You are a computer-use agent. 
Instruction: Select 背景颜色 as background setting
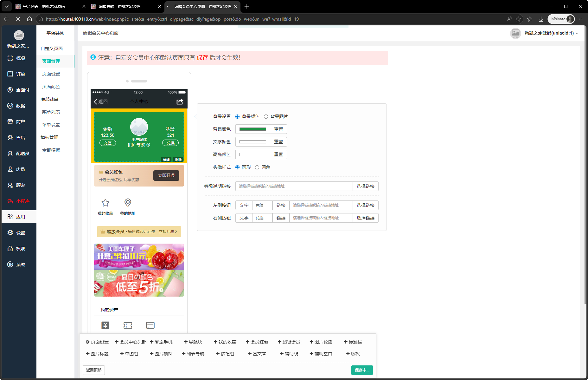click(238, 116)
